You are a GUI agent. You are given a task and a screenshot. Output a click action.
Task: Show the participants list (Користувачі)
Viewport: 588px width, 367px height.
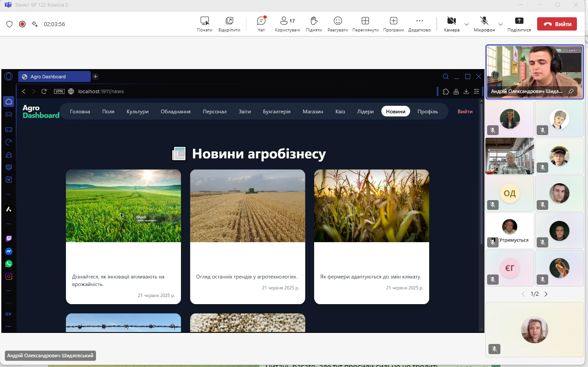point(287,24)
